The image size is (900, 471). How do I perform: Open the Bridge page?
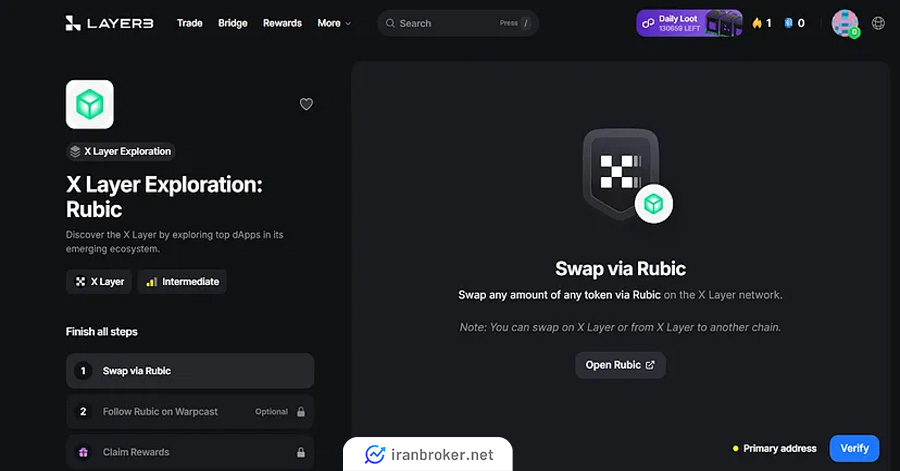click(x=232, y=23)
